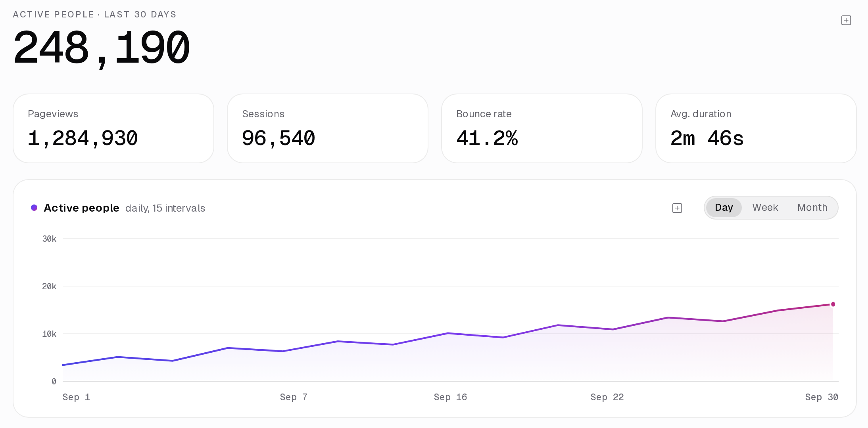Click the 96,540 sessions value
The width and height of the screenshot is (868, 428).
(x=278, y=139)
